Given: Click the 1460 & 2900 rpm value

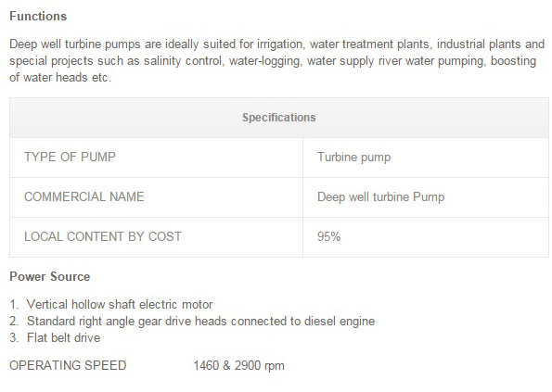Looking at the screenshot, I should pyautogui.click(x=239, y=365).
